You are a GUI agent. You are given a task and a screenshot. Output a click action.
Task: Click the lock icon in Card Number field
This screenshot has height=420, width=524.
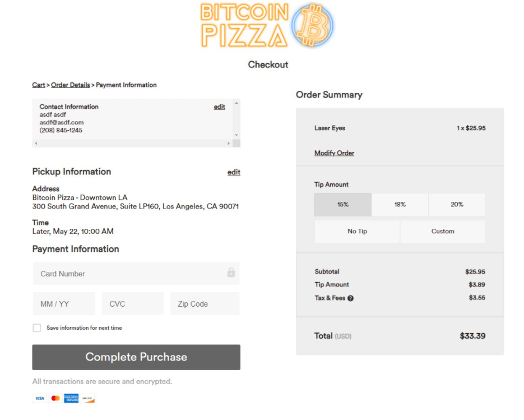pyautogui.click(x=231, y=273)
